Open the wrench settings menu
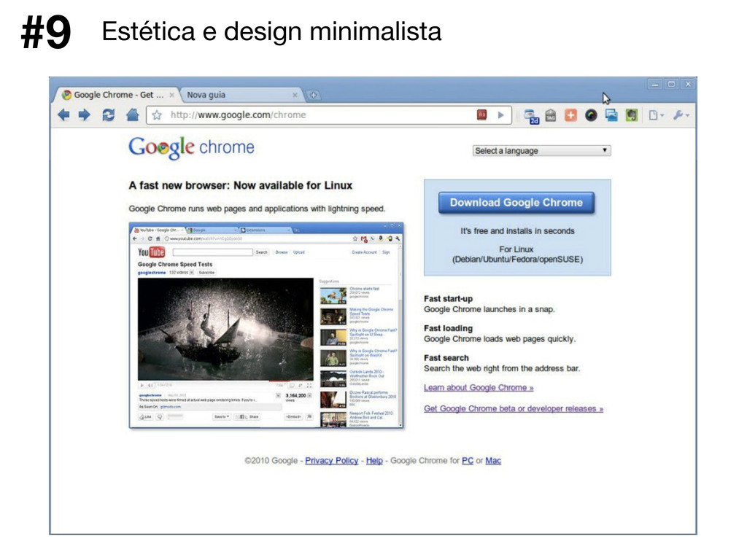Screen dimensions: 747x560 click(681, 114)
